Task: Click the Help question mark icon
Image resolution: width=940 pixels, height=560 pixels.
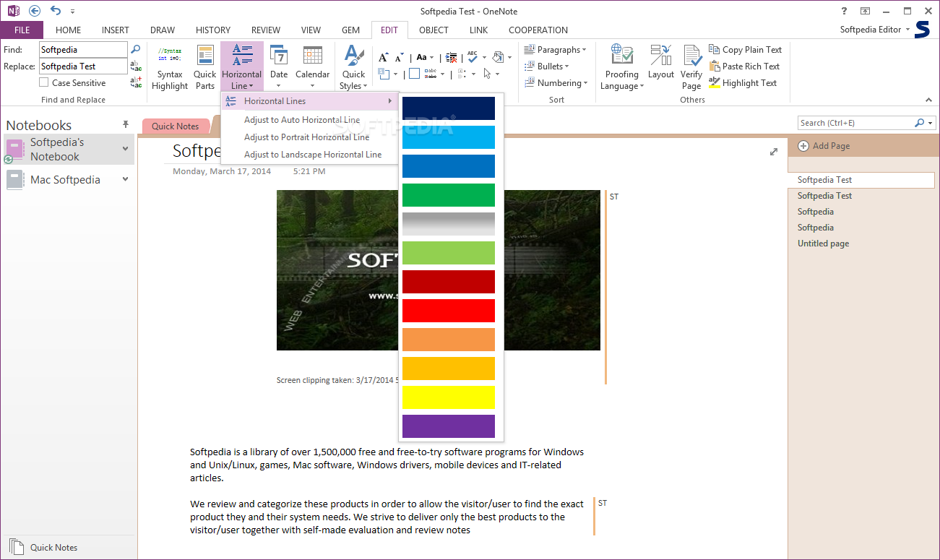Action: pyautogui.click(x=844, y=11)
